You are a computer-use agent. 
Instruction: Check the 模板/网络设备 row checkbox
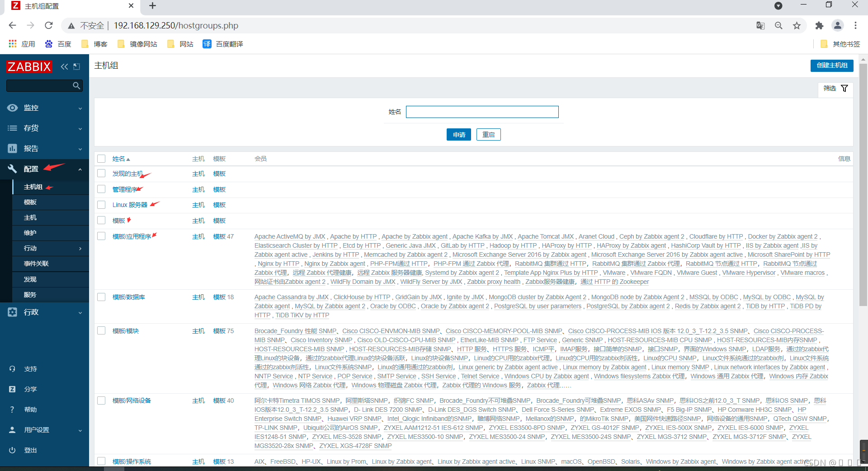101,400
